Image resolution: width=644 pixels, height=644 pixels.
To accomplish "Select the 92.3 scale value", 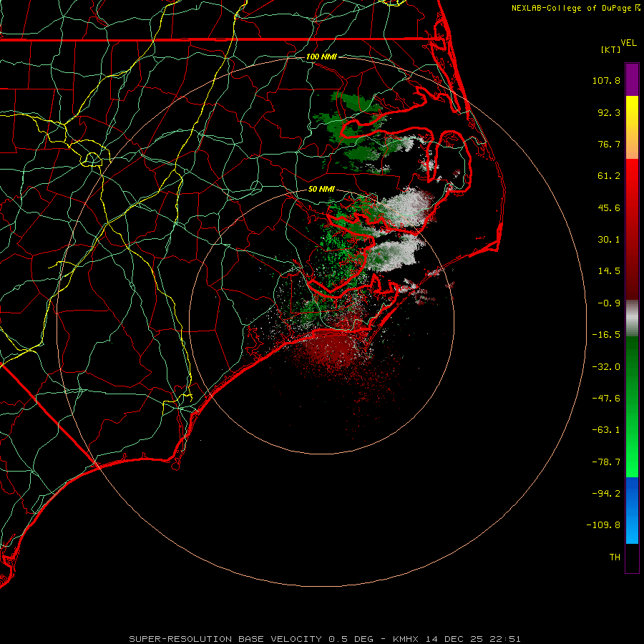I will tap(609, 112).
